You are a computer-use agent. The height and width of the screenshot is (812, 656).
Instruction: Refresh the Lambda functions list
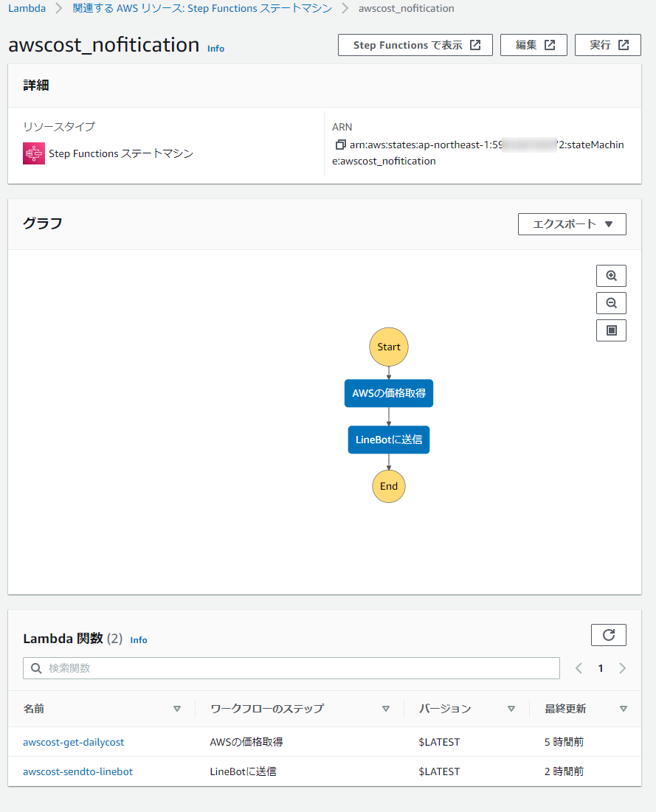tap(608, 635)
